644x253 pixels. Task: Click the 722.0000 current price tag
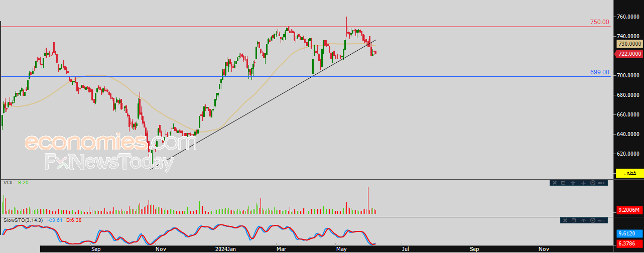click(629, 54)
